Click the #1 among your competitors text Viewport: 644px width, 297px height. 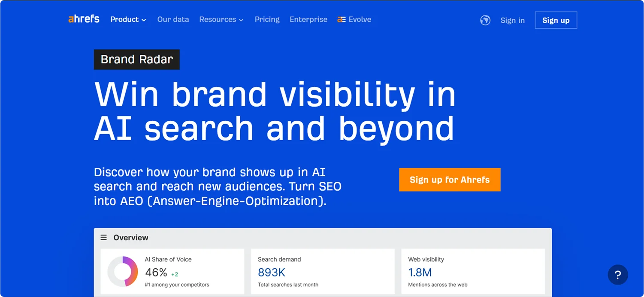[177, 285]
